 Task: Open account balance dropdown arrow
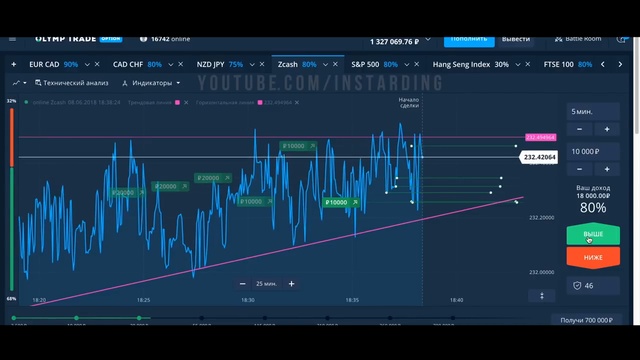pyautogui.click(x=428, y=40)
